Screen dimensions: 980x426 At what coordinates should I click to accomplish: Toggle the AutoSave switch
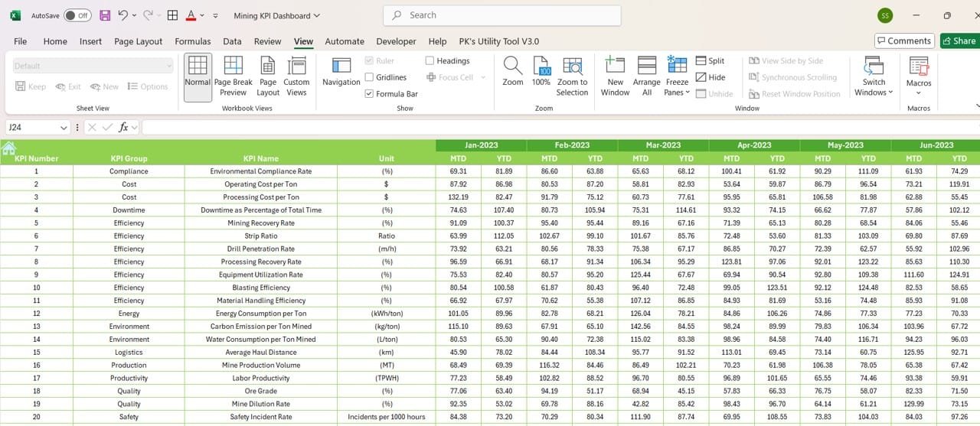77,15
